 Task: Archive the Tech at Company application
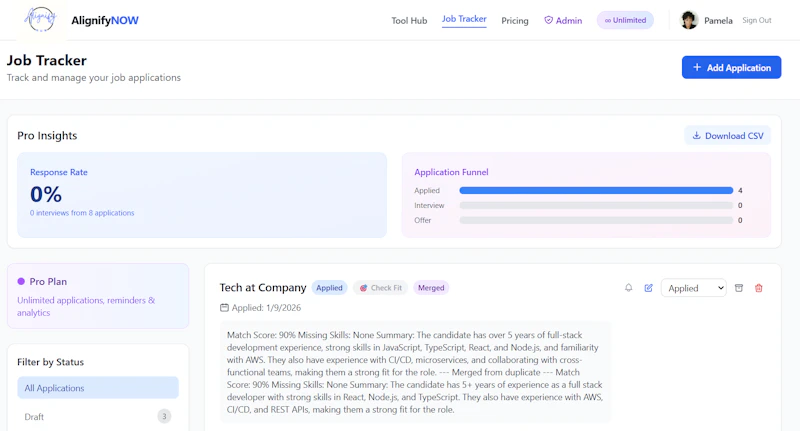tap(739, 288)
